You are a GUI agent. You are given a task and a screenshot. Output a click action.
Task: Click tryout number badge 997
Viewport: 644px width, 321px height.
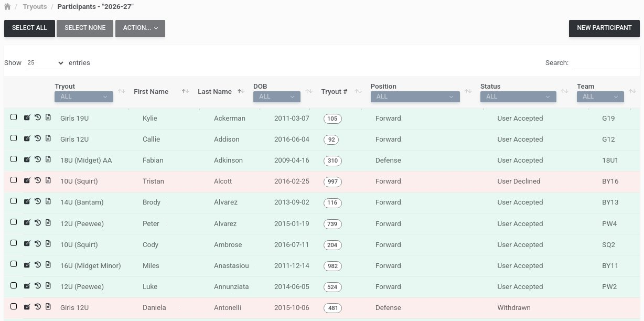pyautogui.click(x=332, y=181)
